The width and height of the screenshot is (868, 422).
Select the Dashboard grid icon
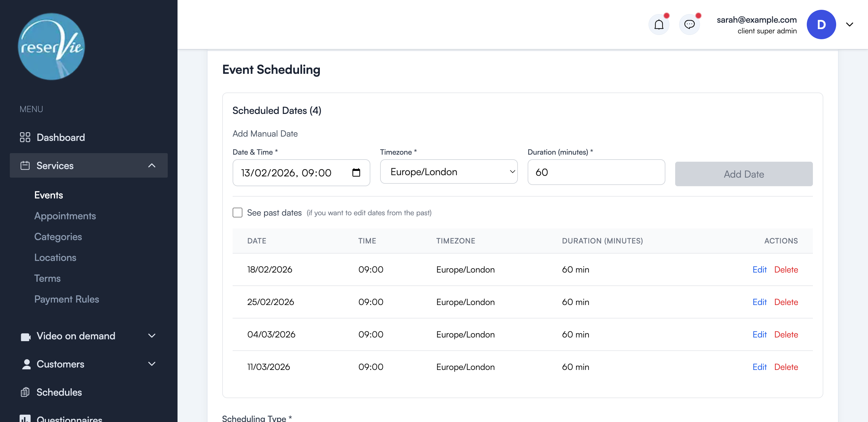click(x=25, y=137)
